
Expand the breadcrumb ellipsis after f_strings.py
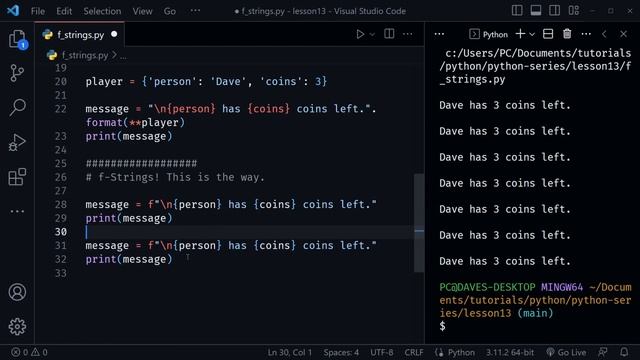[x=123, y=56]
